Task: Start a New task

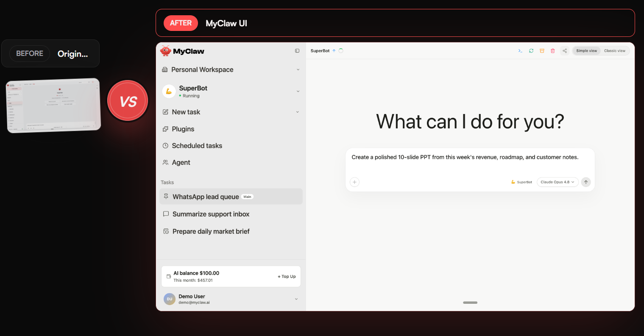Action: tap(186, 112)
